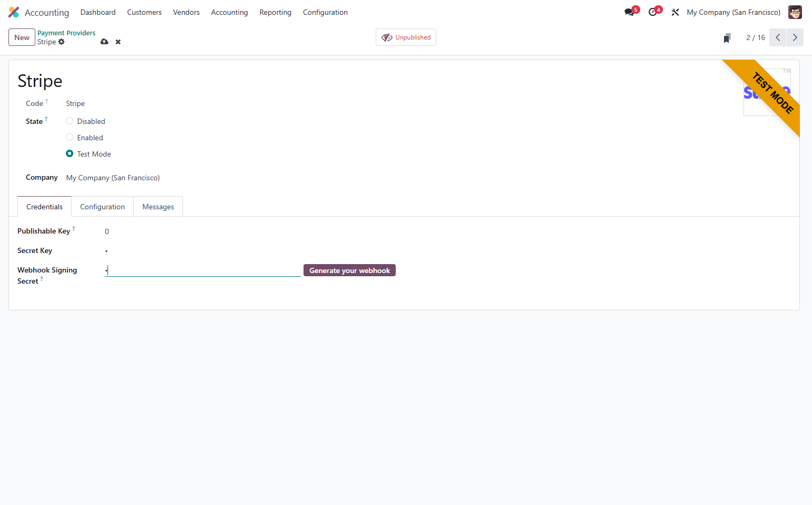812x505 pixels.
Task: Open the Reporting menu
Action: pyautogui.click(x=276, y=12)
